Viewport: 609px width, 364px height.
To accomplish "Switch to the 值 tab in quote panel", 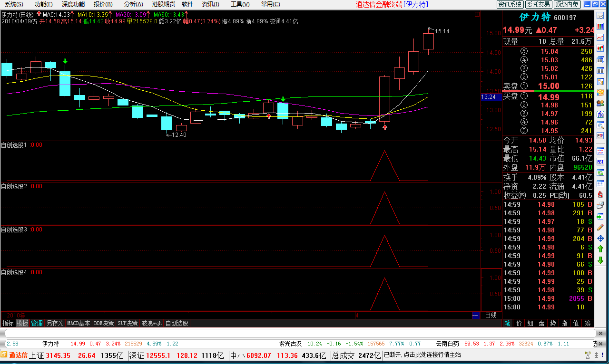I will [576, 323].
